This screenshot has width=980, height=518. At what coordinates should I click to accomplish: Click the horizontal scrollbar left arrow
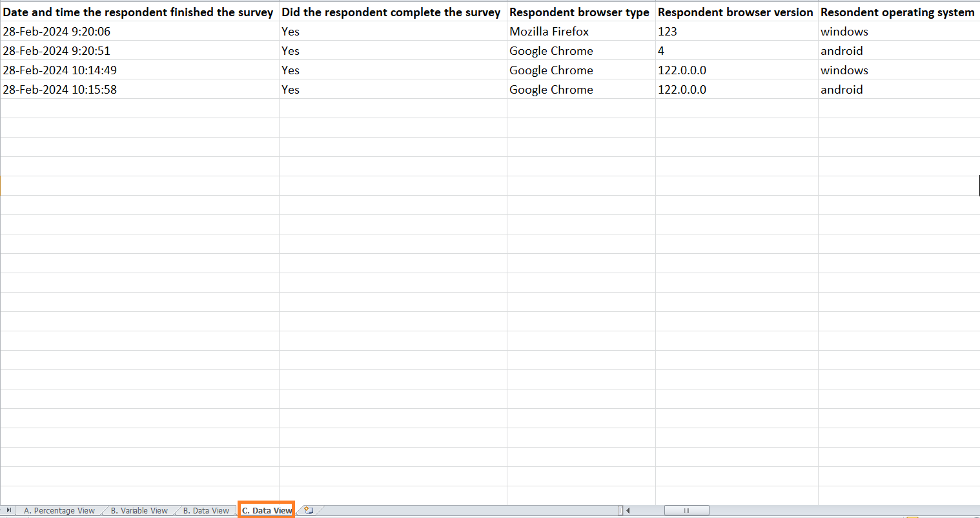[628, 510]
